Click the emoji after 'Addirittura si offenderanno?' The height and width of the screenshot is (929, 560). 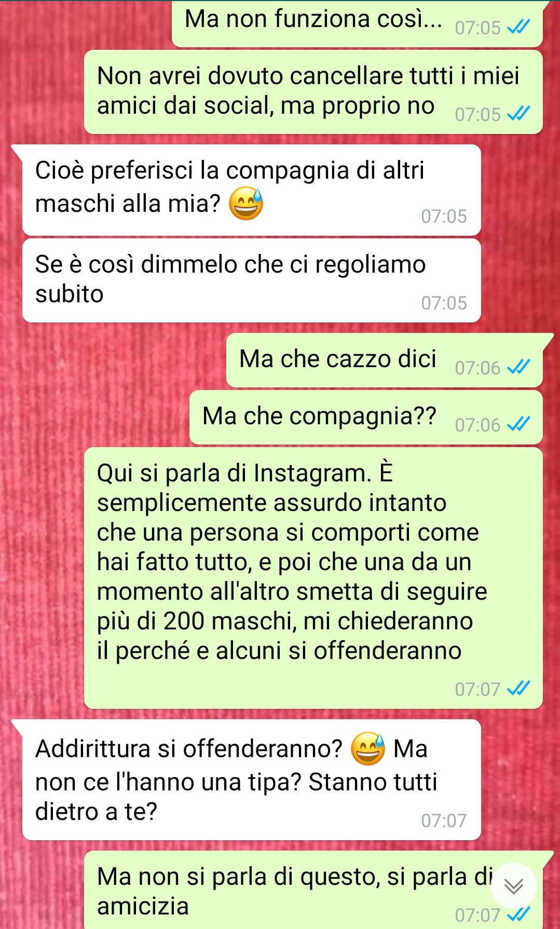[x=368, y=748]
